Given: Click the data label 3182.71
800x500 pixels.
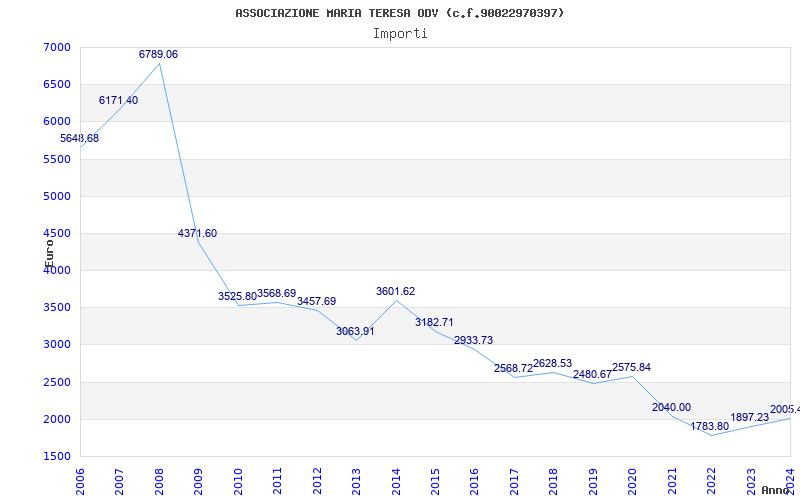Looking at the screenshot, I should click(x=434, y=322).
